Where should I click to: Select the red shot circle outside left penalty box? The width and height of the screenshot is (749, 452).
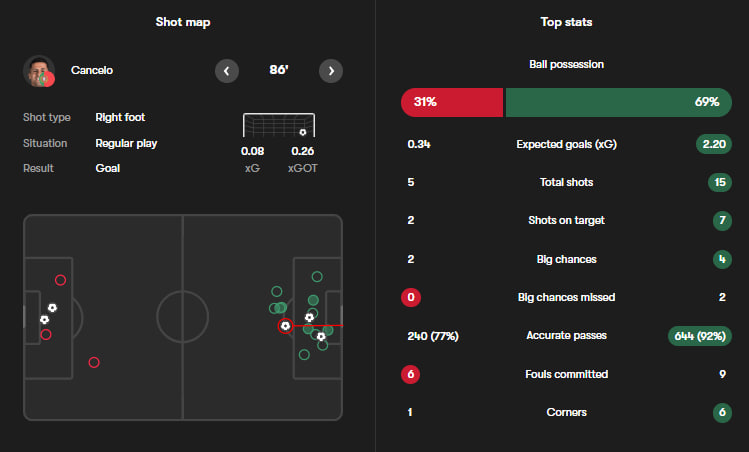tap(94, 362)
